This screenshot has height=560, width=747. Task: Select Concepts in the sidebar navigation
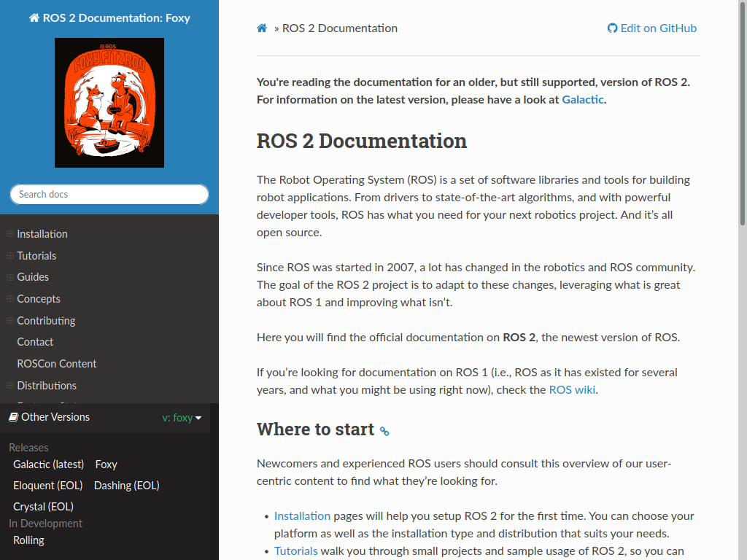coord(39,298)
